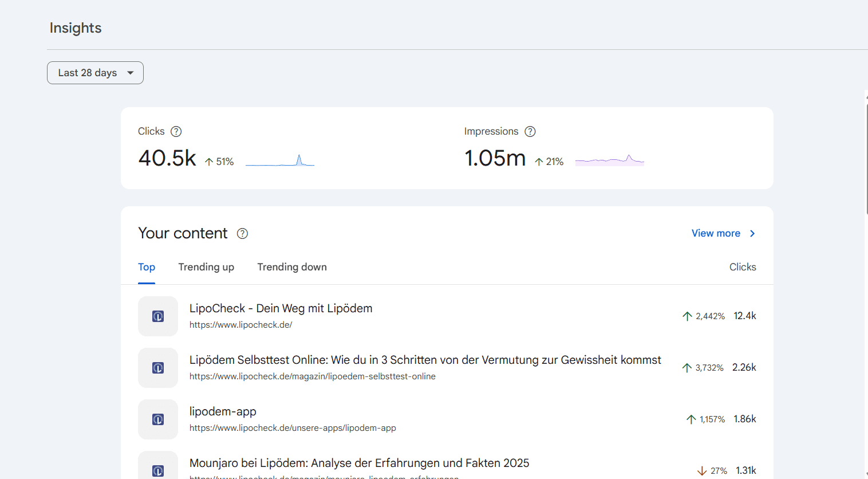Click the Clicks sparkline chart
The width and height of the screenshot is (868, 479).
[280, 162]
